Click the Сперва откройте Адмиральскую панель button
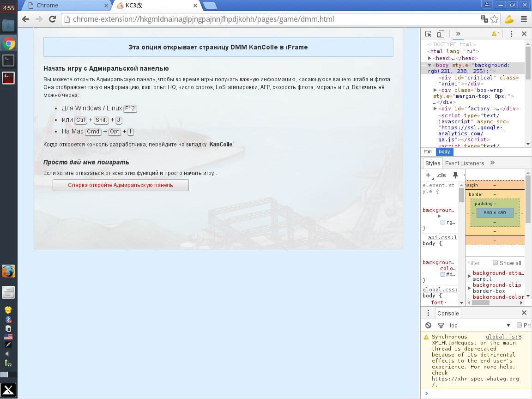This screenshot has width=532, height=399. [x=121, y=185]
